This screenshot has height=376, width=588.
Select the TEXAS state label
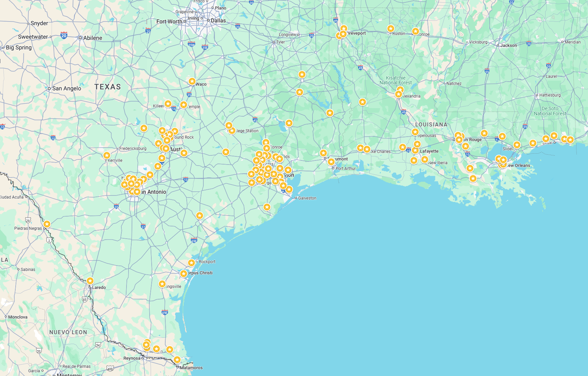[108, 87]
